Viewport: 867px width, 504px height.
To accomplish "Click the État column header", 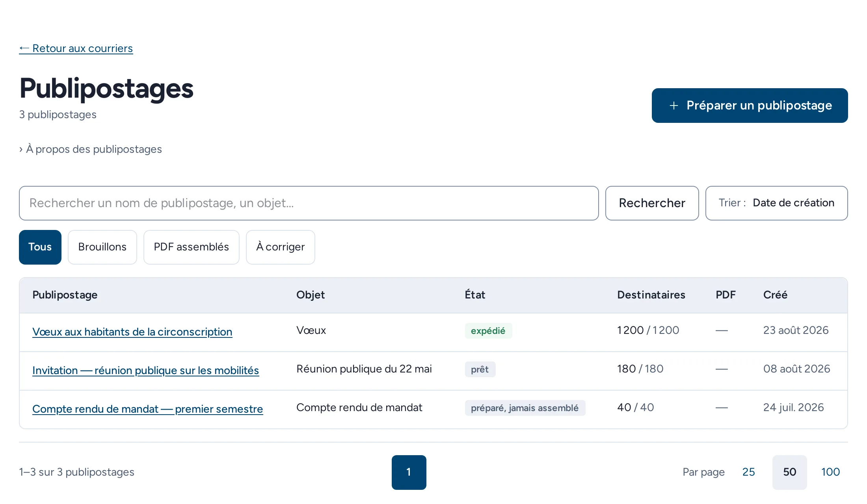I will tap(475, 295).
